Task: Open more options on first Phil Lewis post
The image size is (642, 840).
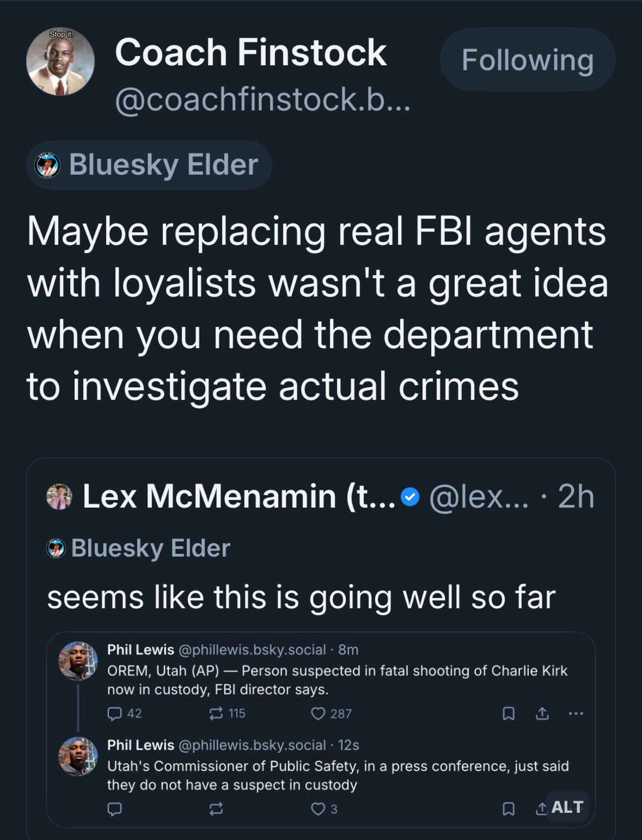Action: pyautogui.click(x=576, y=714)
